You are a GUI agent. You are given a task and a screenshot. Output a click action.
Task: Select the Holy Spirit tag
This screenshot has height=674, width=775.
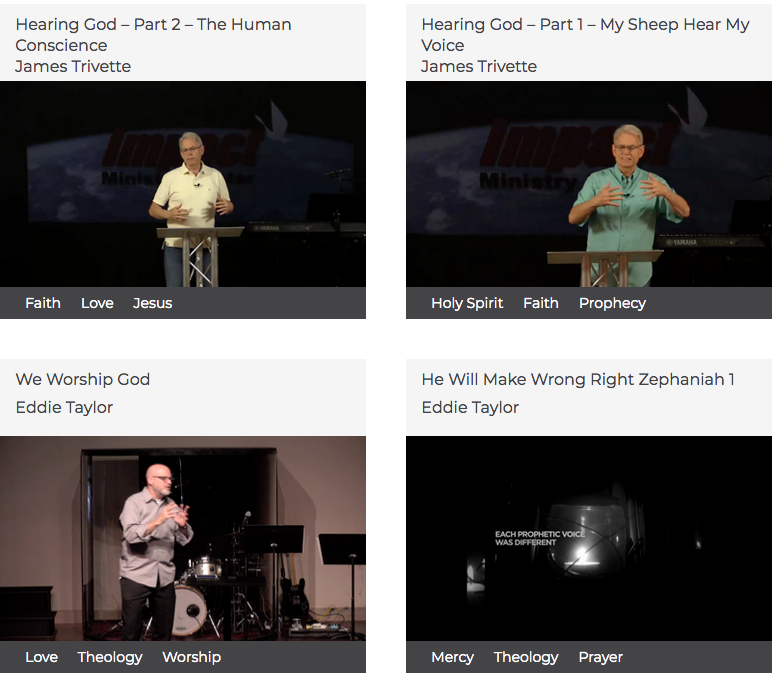click(467, 303)
